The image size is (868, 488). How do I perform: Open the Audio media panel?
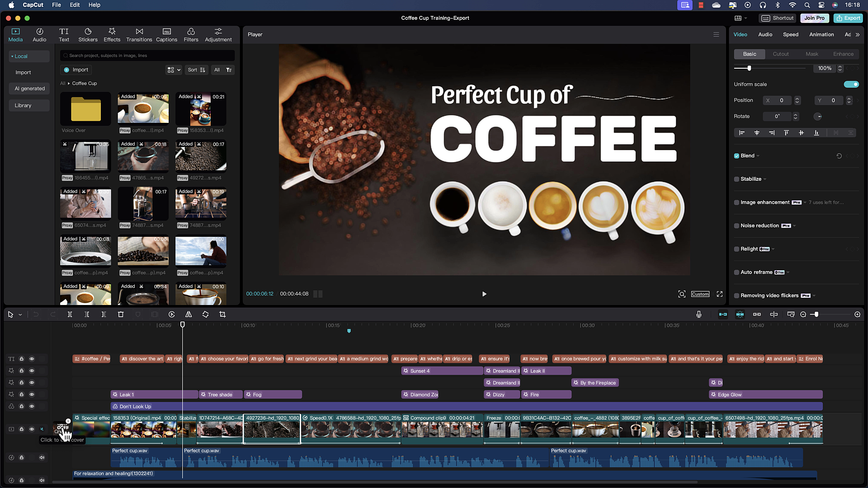[x=39, y=35]
